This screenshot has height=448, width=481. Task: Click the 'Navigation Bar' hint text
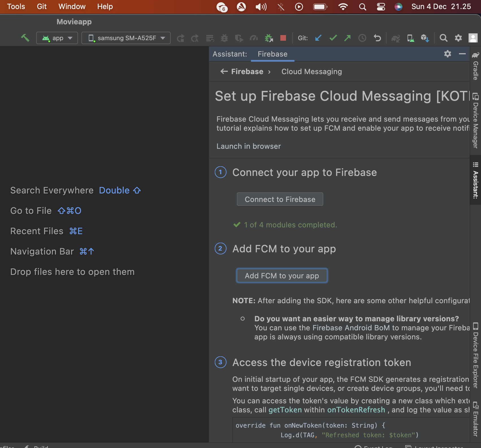(42, 251)
